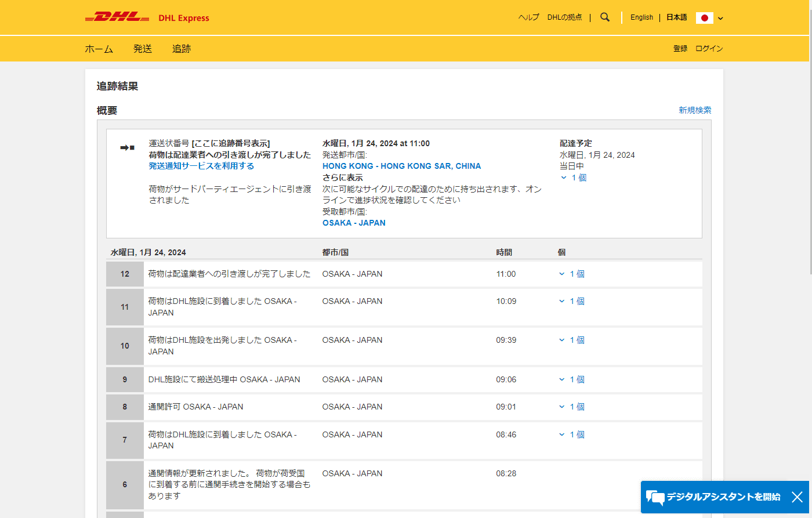Click 荷物は配達業者への引き渡しが完了しました in row 12
The image size is (812, 518).
(x=229, y=274)
